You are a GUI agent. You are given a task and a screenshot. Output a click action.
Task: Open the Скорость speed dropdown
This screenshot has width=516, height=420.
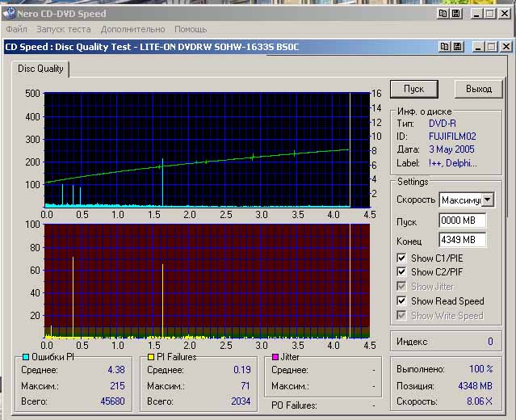[x=487, y=199]
